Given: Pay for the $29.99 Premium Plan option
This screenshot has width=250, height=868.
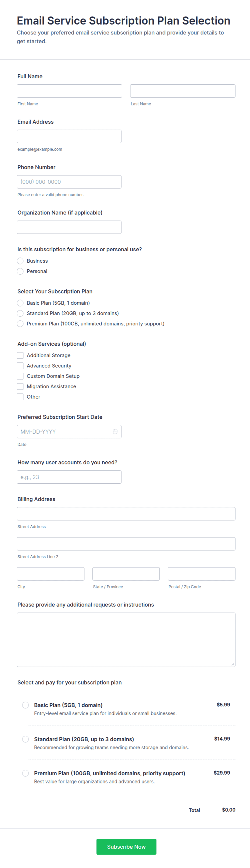Looking at the screenshot, I should pos(26,773).
